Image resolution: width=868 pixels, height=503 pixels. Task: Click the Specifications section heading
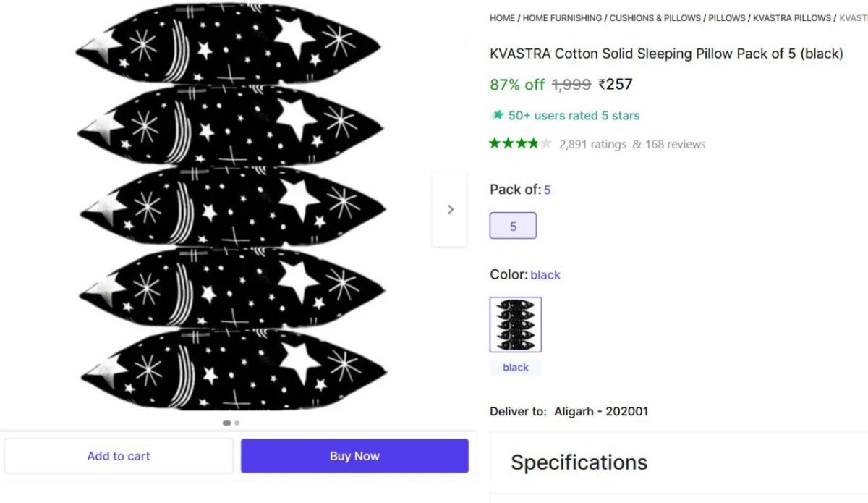click(x=579, y=462)
